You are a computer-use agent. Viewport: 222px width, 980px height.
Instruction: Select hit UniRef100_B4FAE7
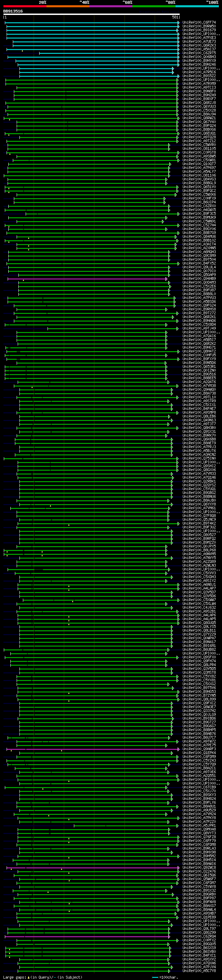199,408
